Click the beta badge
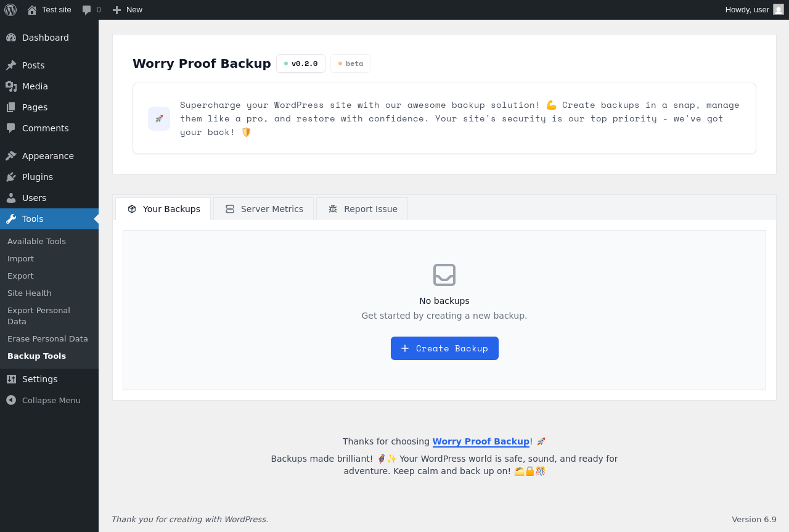This screenshot has width=789, height=532. coord(351,63)
